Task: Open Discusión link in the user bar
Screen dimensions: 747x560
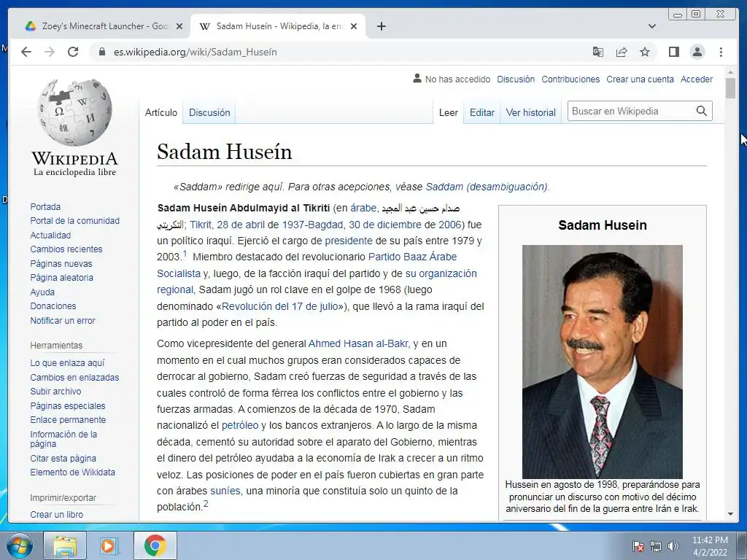Action: (x=516, y=79)
